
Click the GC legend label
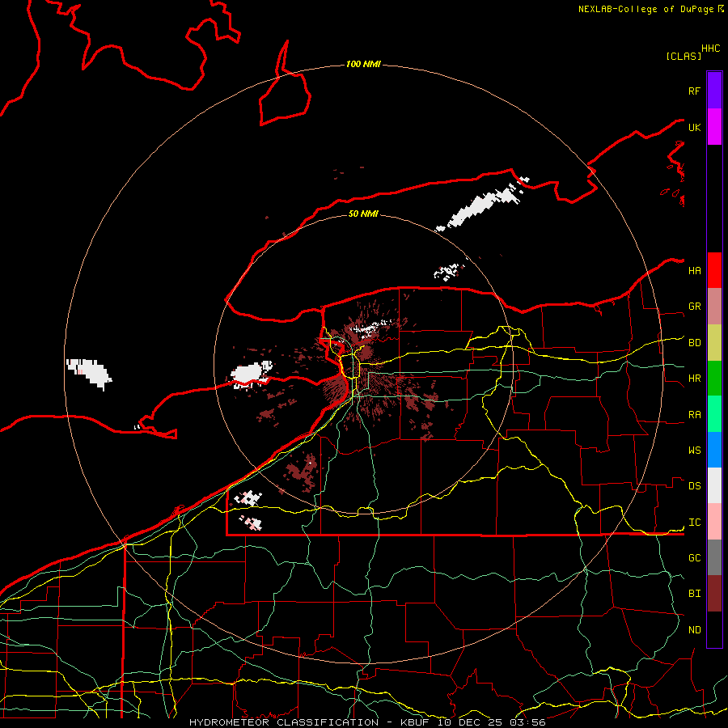click(x=694, y=558)
